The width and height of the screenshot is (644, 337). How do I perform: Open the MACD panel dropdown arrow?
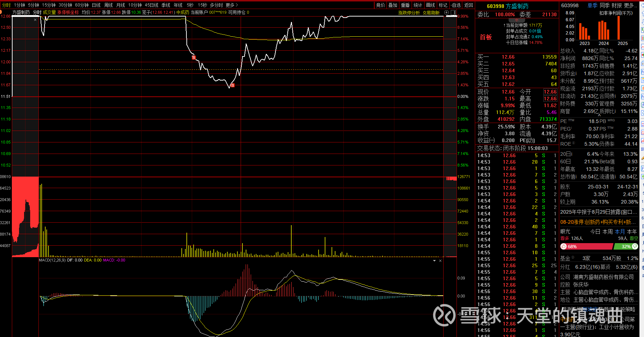point(435,260)
